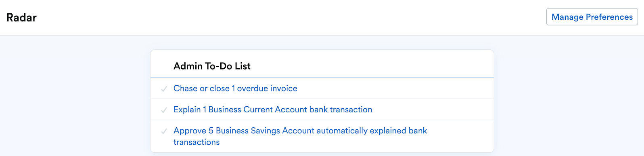Click the words 'overdue invoice' in first to-do
The image size is (644, 156).
click(x=267, y=89)
